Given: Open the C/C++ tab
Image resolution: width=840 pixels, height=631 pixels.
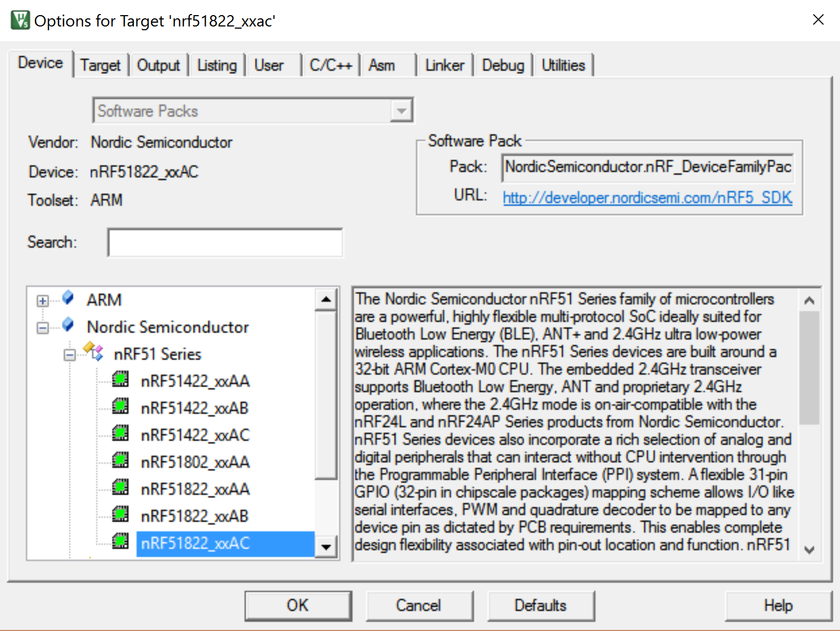Looking at the screenshot, I should [331, 65].
